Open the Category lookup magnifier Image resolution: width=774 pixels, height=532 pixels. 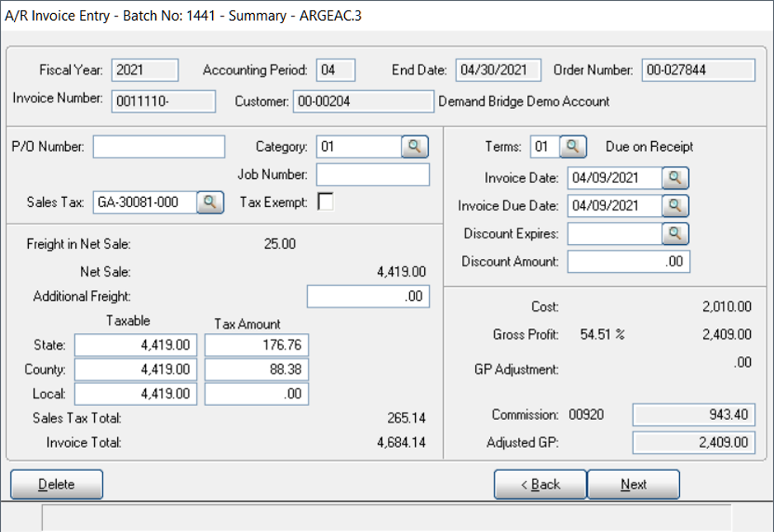(414, 147)
